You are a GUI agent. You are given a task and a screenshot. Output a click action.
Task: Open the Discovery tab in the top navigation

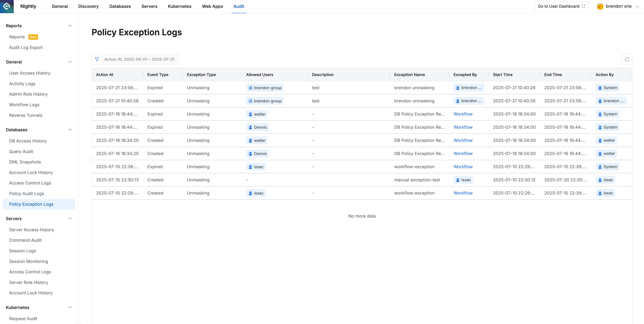(88, 6)
